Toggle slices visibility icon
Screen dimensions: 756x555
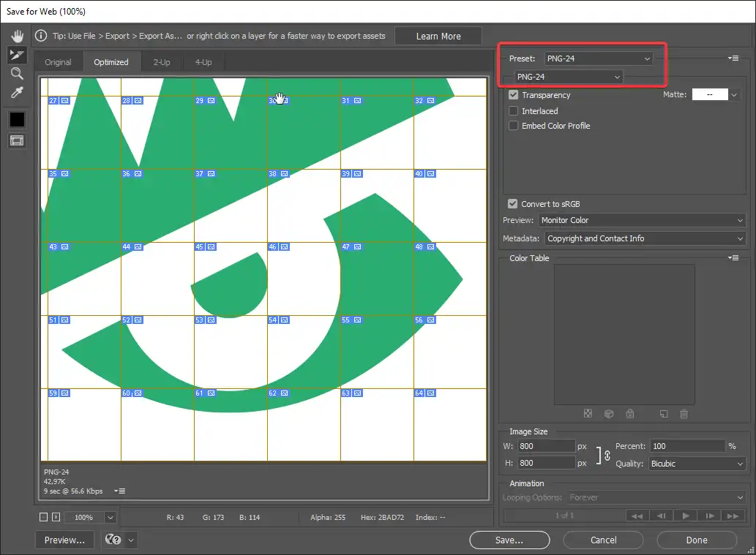click(17, 140)
